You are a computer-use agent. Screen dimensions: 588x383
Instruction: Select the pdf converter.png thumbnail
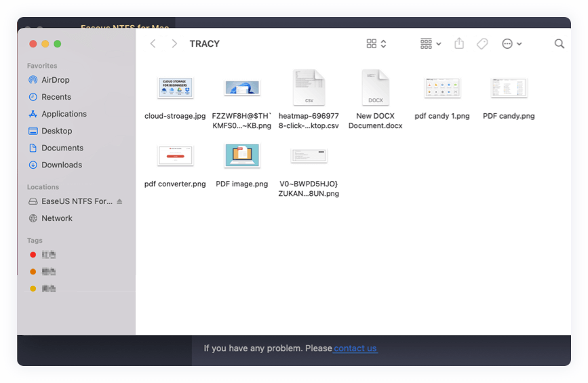click(x=175, y=155)
